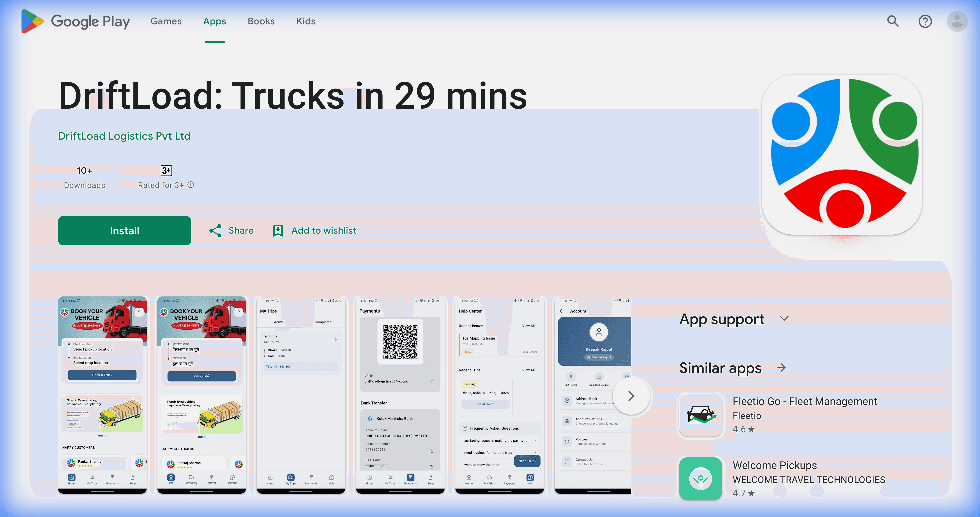
Task: Open the Books section
Action: coord(261,21)
